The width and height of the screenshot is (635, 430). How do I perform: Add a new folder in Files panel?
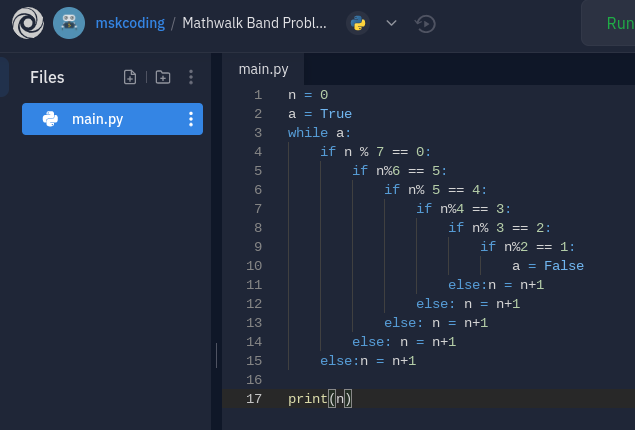click(x=163, y=77)
